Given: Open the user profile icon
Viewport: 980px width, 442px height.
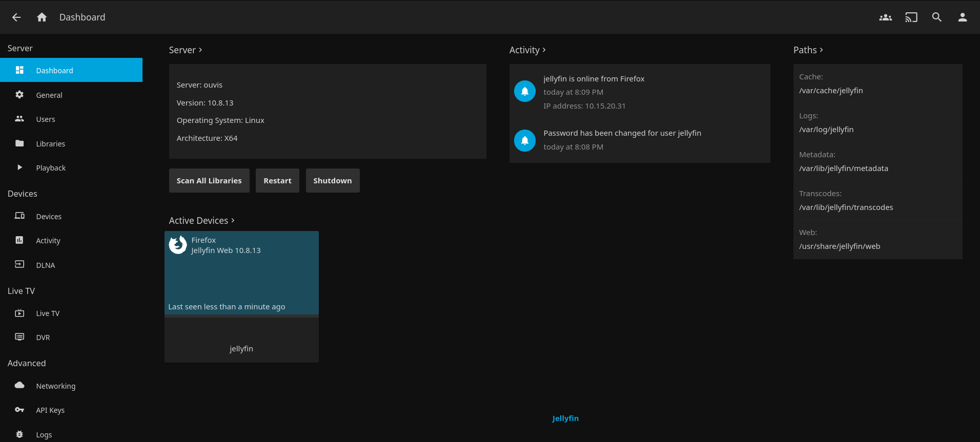Looking at the screenshot, I should point(963,17).
